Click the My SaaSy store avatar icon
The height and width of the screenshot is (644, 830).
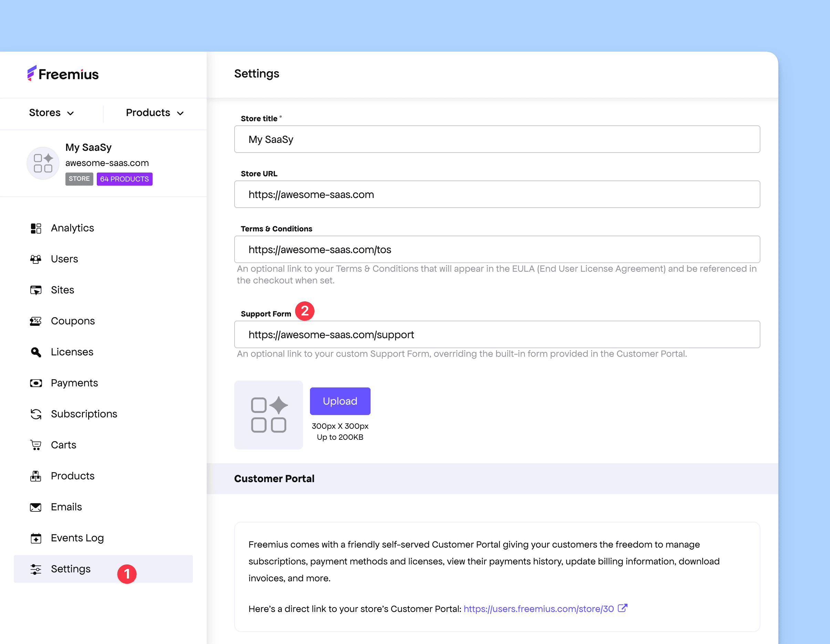coord(43,163)
